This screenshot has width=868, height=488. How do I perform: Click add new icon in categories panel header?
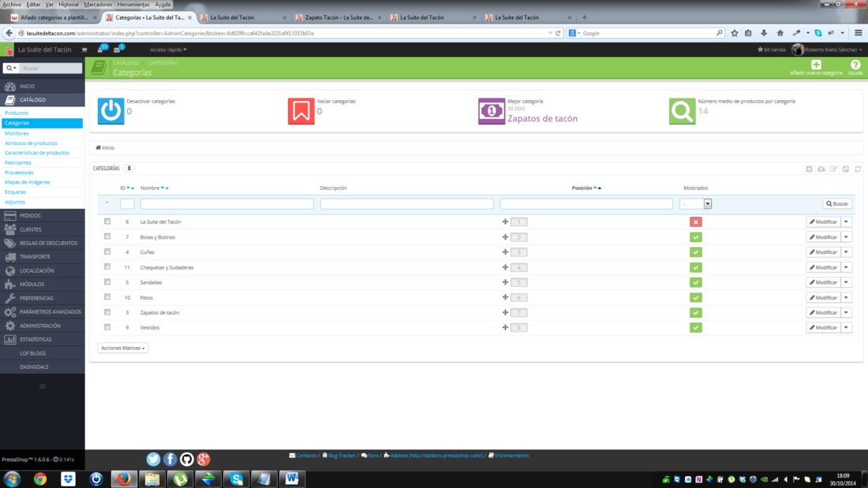tap(810, 169)
